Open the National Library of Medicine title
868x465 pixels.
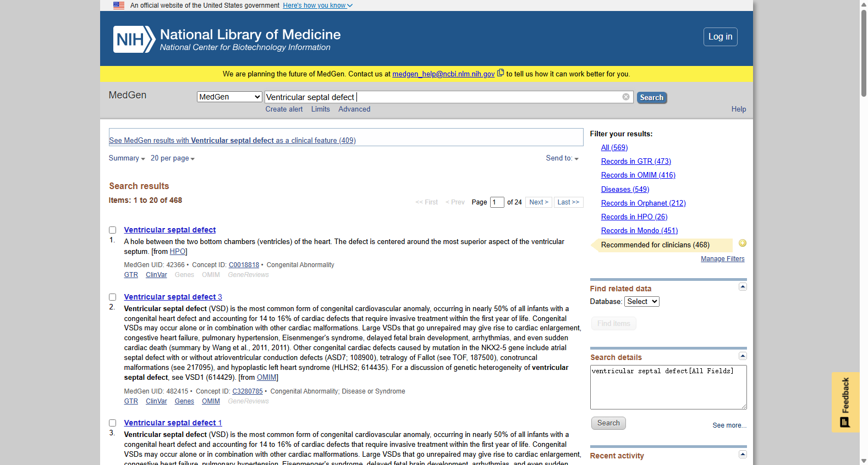pos(250,35)
